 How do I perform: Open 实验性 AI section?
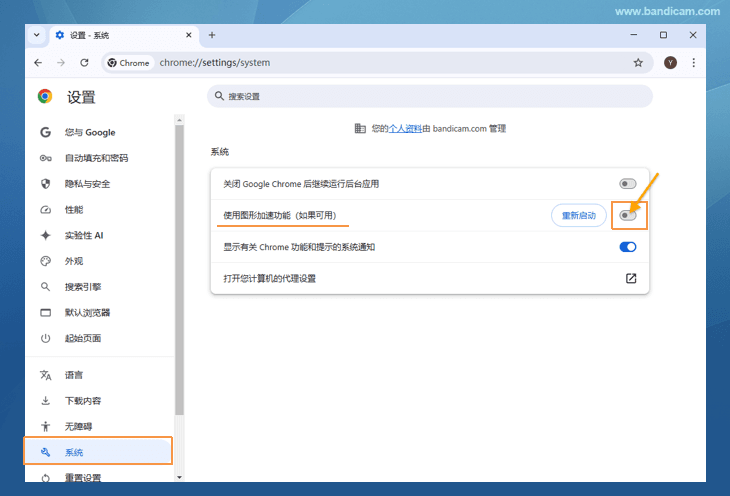point(99,235)
